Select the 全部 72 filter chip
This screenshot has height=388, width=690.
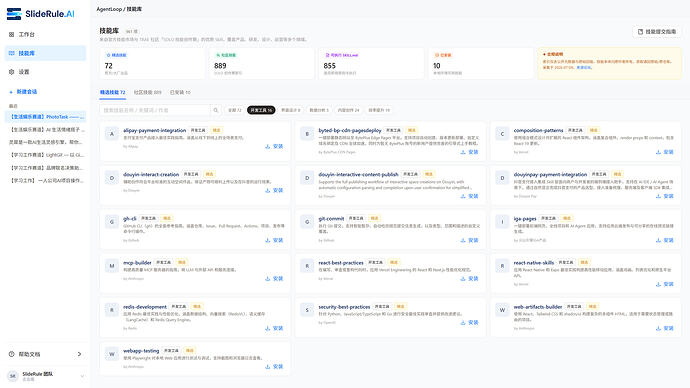click(235, 110)
